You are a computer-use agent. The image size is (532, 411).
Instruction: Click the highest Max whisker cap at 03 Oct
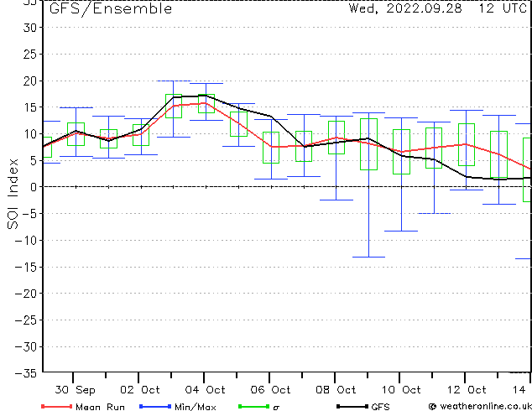(x=174, y=81)
